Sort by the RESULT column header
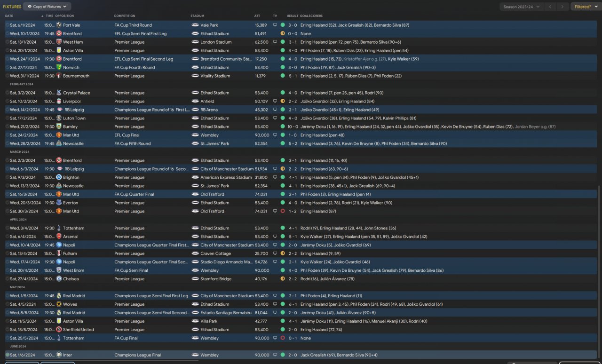This screenshot has height=364, width=602. coord(293,16)
